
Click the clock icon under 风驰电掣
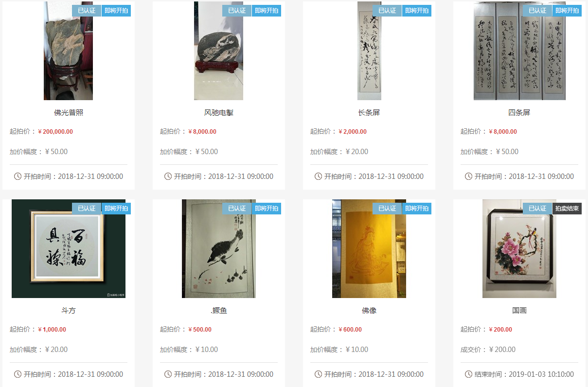point(168,176)
